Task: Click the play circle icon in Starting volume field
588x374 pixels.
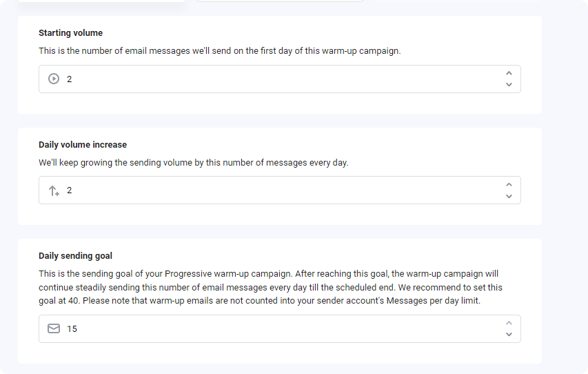Action: [x=54, y=79]
